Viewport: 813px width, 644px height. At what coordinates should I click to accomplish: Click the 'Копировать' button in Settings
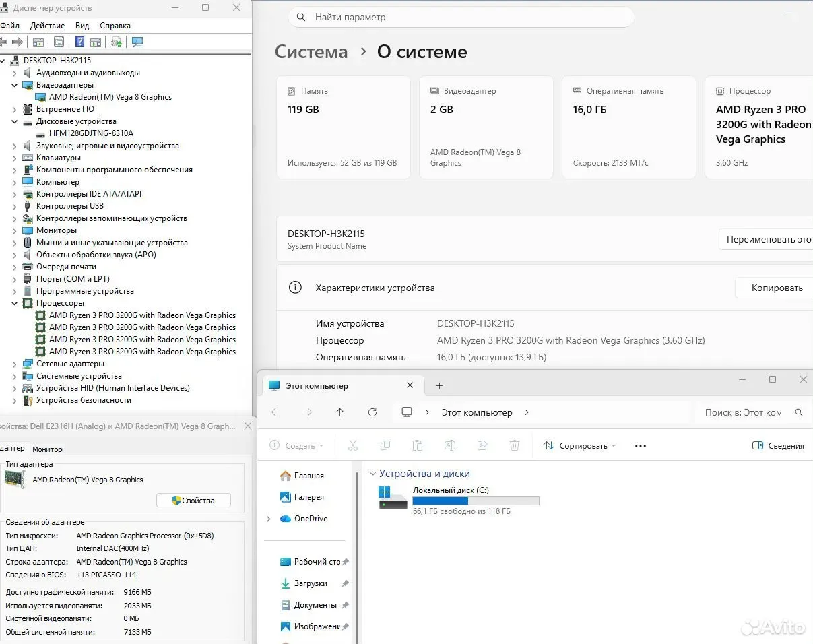click(x=774, y=288)
